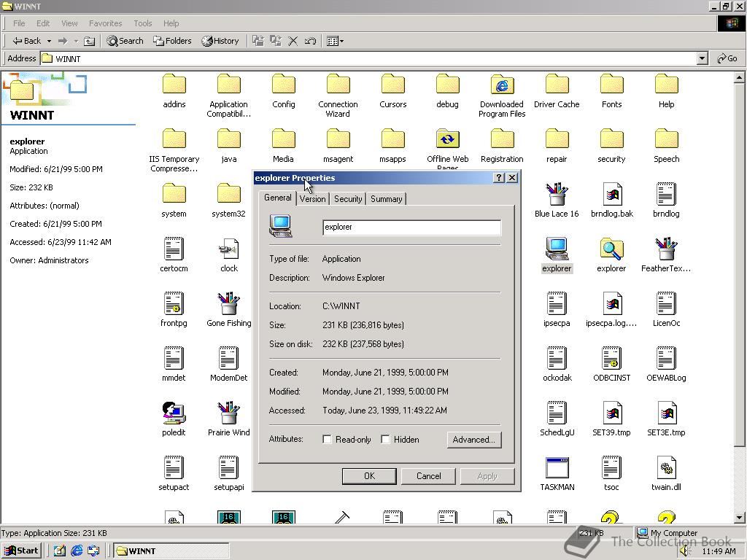Screen dimensions: 747x560
Task: Switch to the Version tab
Action: pos(312,199)
